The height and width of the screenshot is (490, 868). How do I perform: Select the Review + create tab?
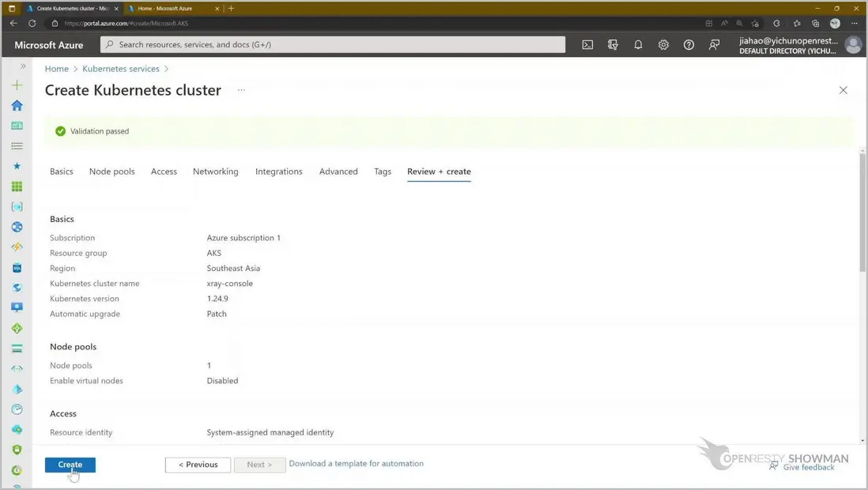[x=439, y=171]
